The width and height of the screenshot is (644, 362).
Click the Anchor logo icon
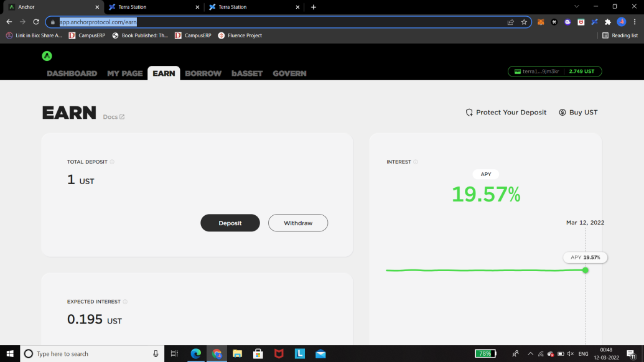(47, 56)
